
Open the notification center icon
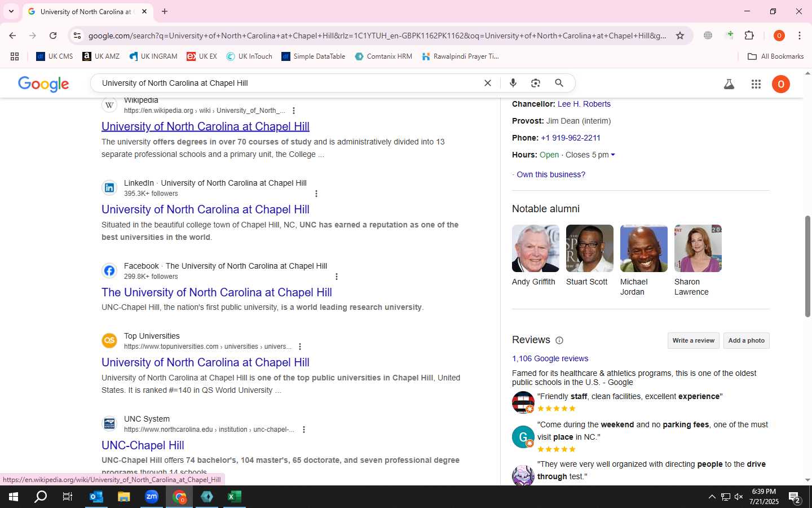[x=795, y=497]
